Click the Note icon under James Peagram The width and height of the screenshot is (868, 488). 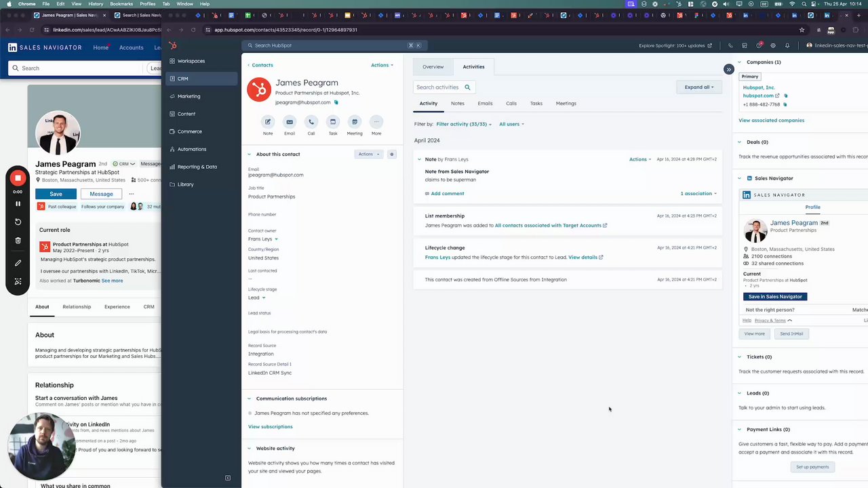point(268,122)
